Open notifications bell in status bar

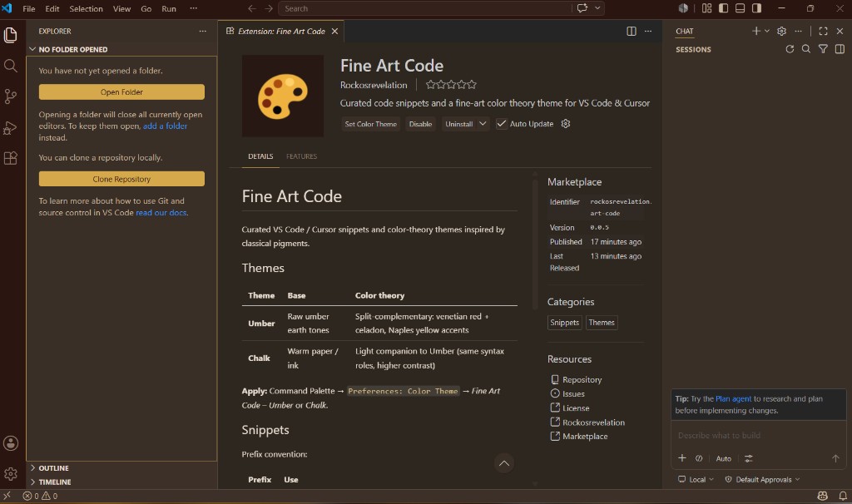[842, 496]
